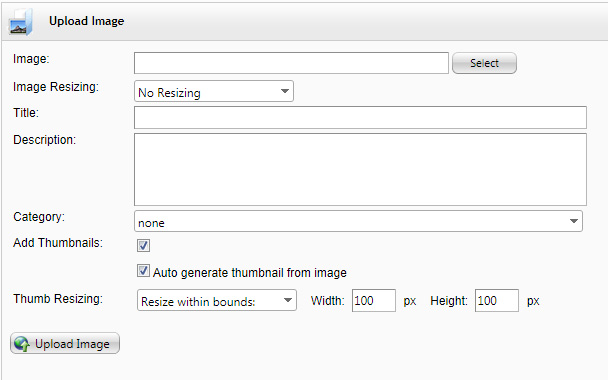
Task: Expand the Resize within bounds dropdown
Action: 217,301
